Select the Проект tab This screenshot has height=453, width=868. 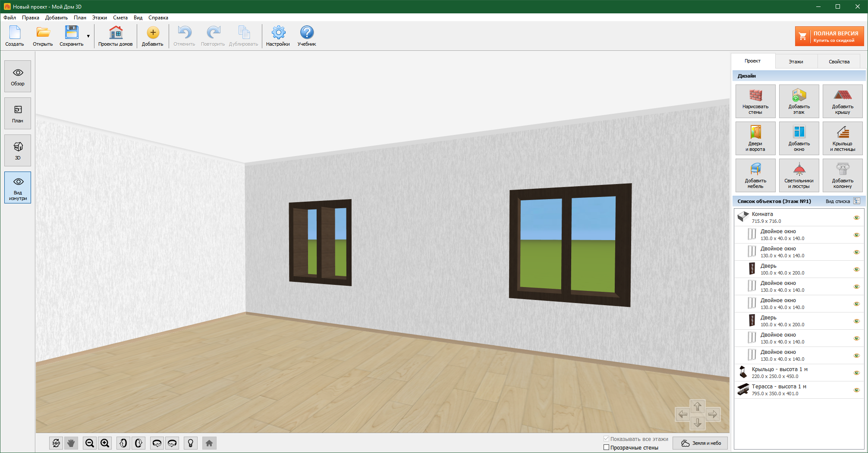(753, 61)
